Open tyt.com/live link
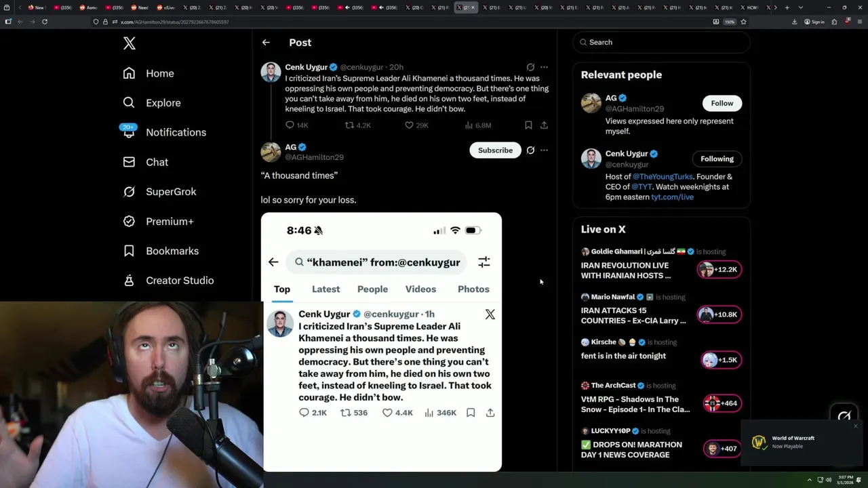The width and height of the screenshot is (868, 488). pos(672,197)
